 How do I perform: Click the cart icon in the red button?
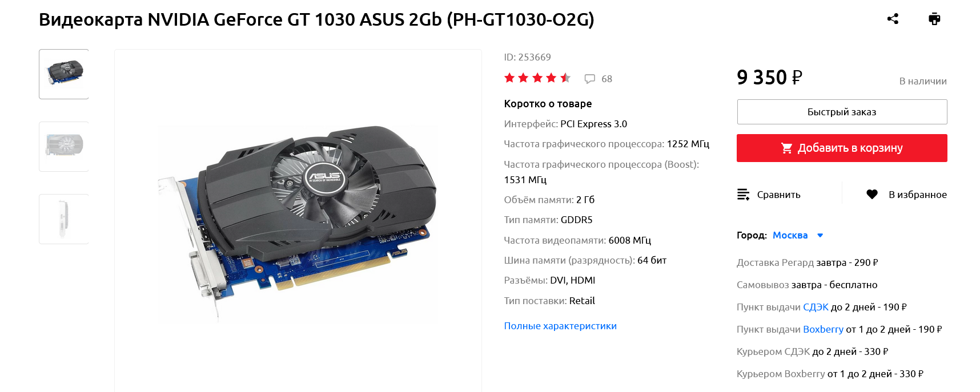pos(786,148)
